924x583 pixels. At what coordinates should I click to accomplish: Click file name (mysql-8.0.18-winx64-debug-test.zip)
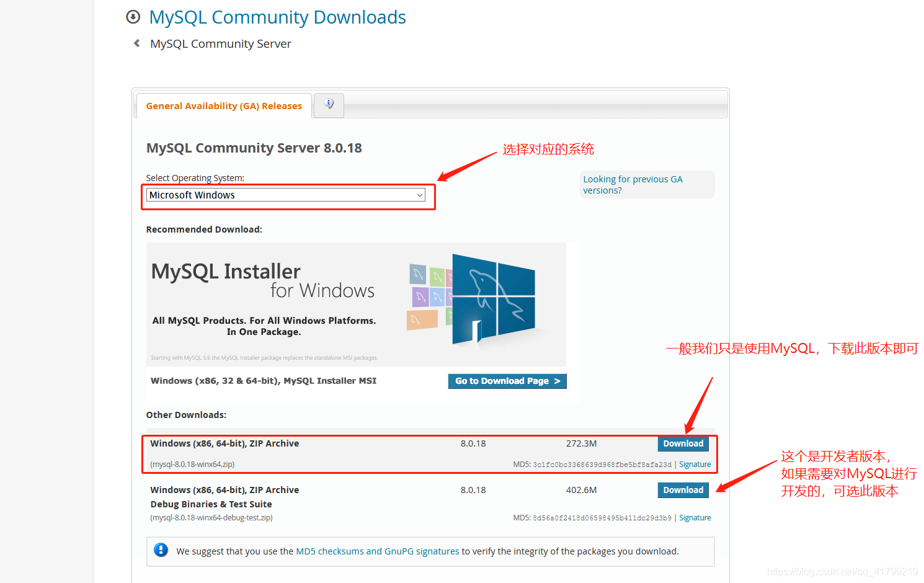[x=211, y=518]
